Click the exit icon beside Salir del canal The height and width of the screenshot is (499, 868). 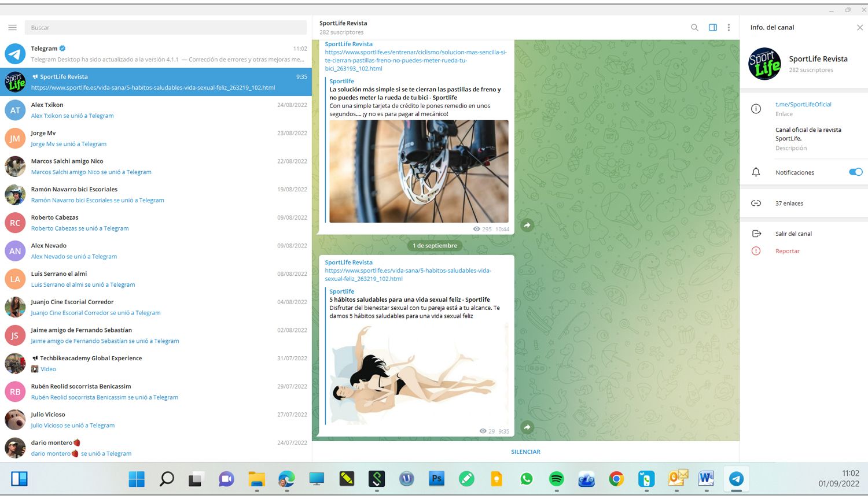point(756,234)
